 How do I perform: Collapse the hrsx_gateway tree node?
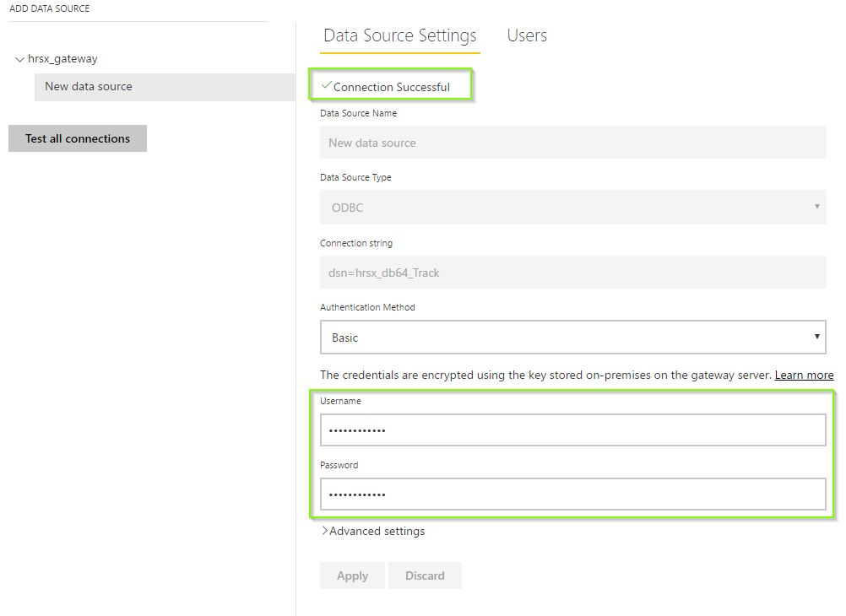coord(19,59)
